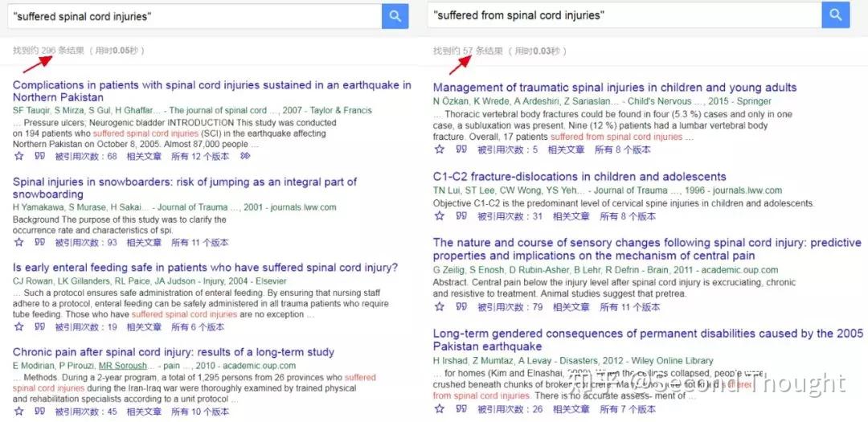Open related articles for Chronic pain result
The width and height of the screenshot is (868, 422).
pos(144,412)
